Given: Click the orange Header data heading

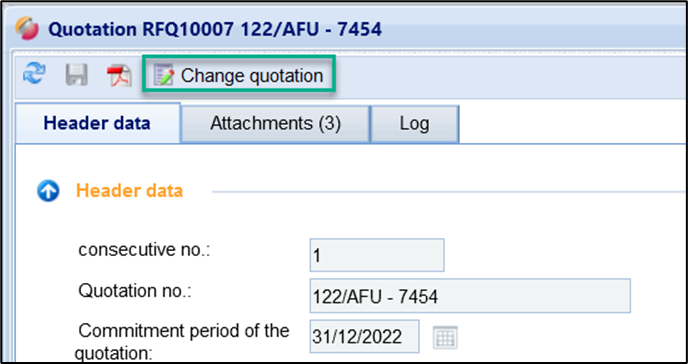Looking at the screenshot, I should [x=129, y=191].
